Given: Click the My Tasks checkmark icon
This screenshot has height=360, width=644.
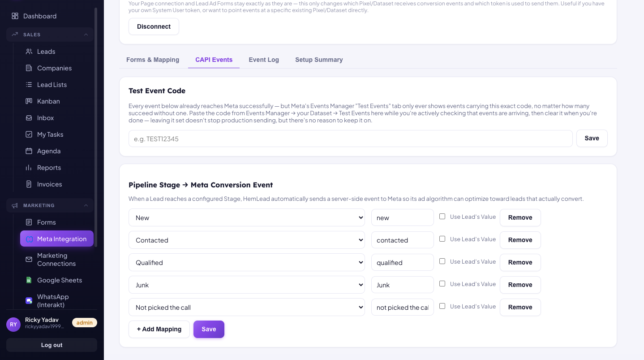Looking at the screenshot, I should point(29,134).
